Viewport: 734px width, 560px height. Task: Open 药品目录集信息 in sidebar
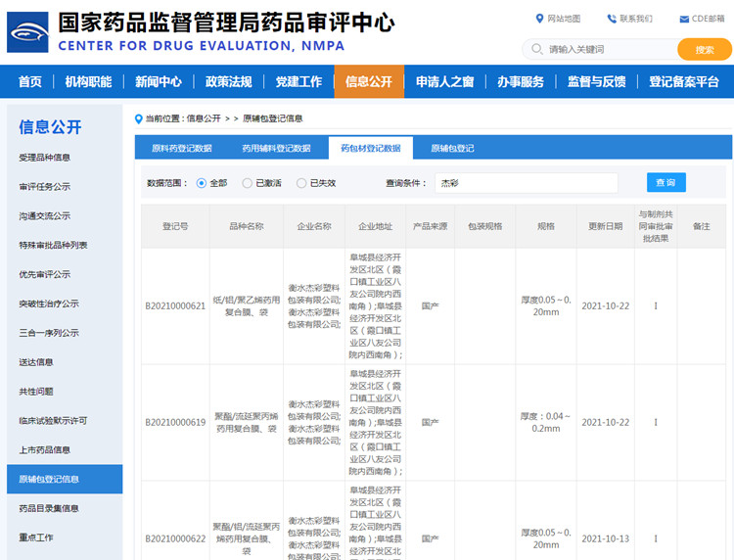coord(49,508)
